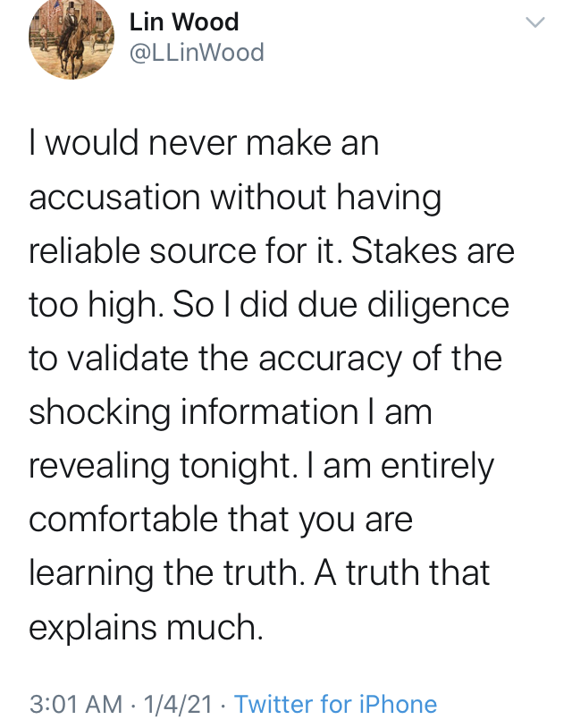Tap the line 'to validate the accuracy of the'
The image size is (572, 728).
pyautogui.click(x=265, y=359)
